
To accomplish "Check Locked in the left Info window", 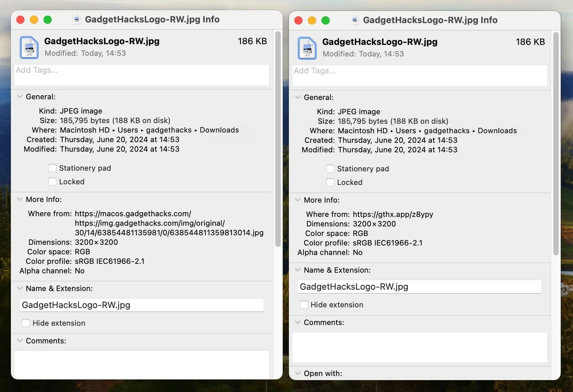I will pyautogui.click(x=52, y=182).
